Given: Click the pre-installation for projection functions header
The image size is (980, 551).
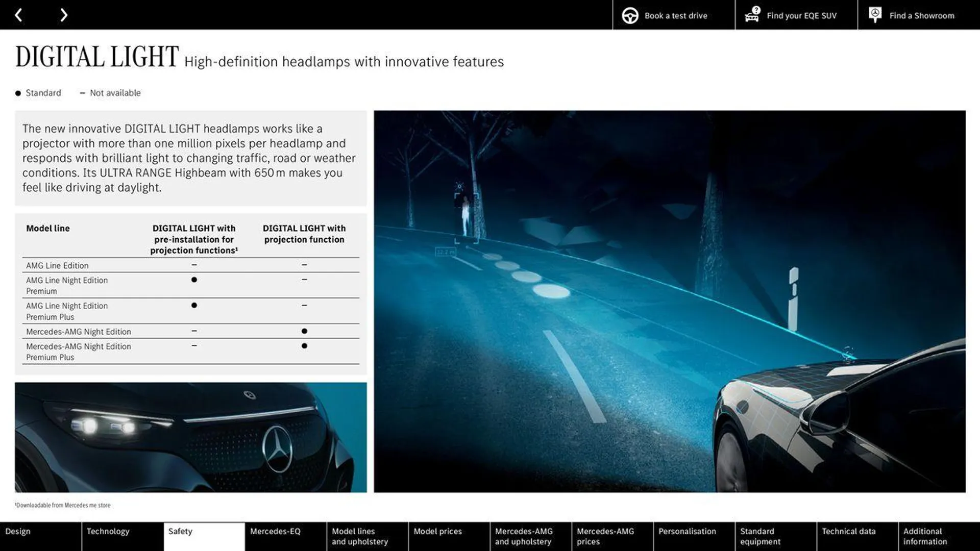Looking at the screenshot, I should [x=194, y=239].
